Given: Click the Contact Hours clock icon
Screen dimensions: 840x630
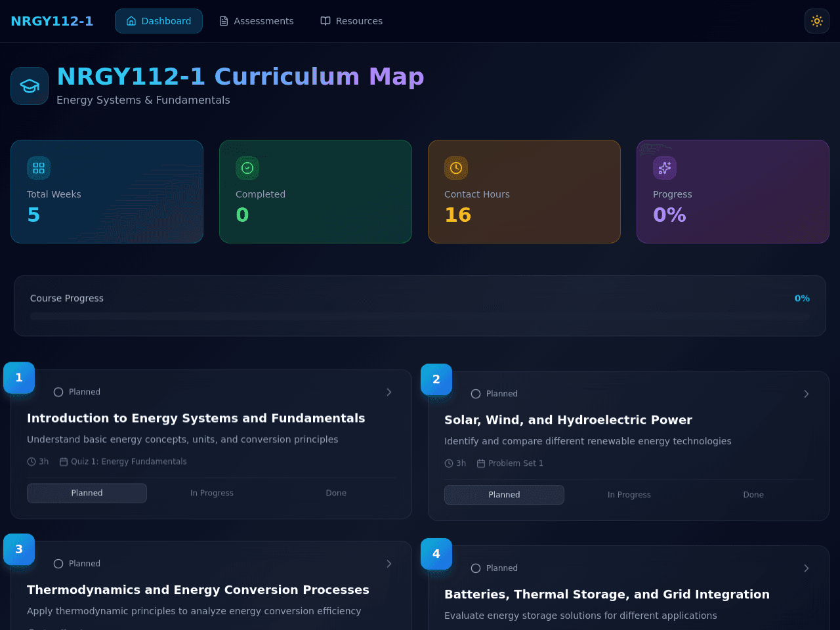Looking at the screenshot, I should 456,168.
